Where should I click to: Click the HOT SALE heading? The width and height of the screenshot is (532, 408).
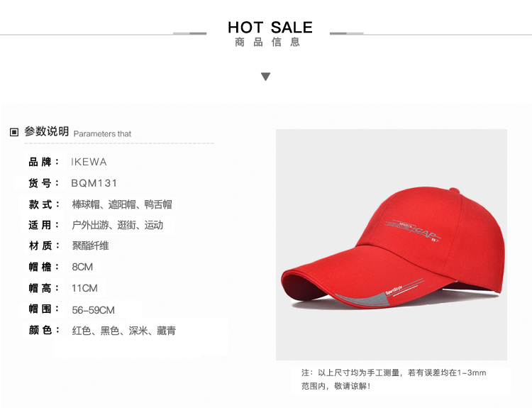click(270, 27)
